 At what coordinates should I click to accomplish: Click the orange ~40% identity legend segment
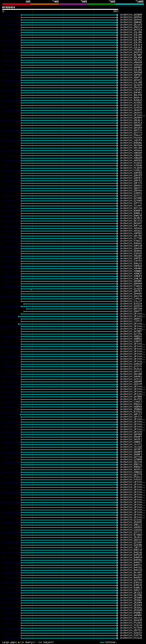pyautogui.click(x=45, y=4)
